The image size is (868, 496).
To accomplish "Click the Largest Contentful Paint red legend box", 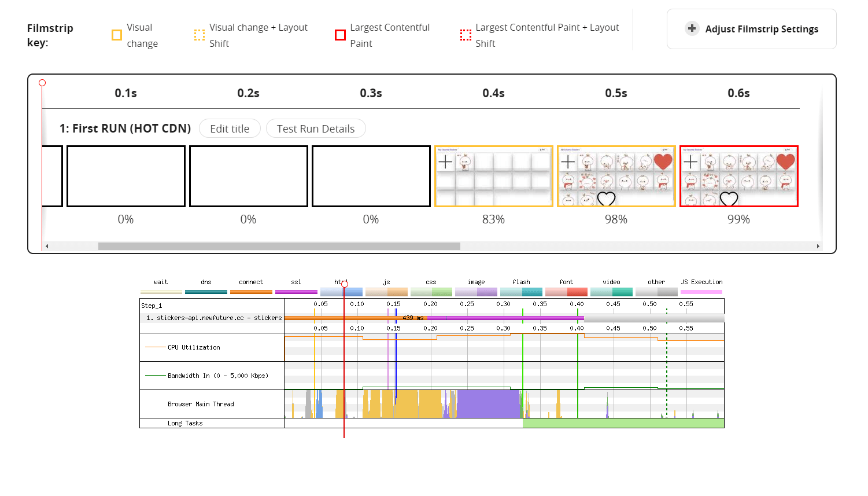I will pos(341,35).
